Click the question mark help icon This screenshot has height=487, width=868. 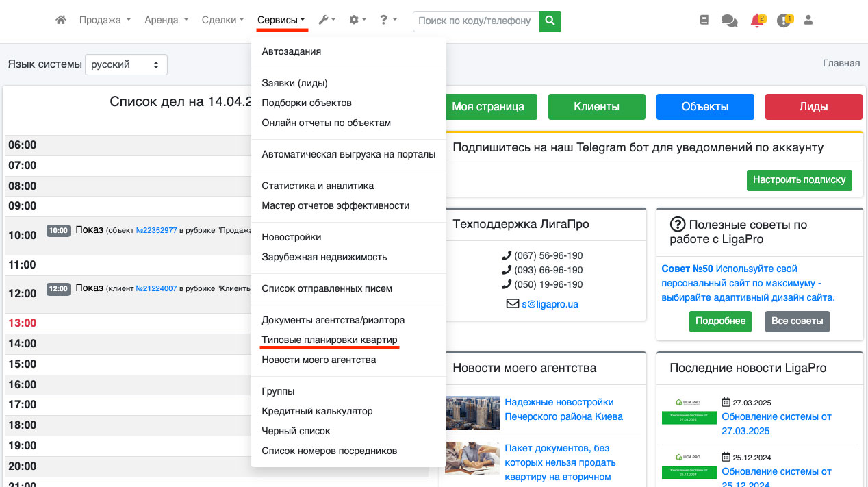coord(389,21)
